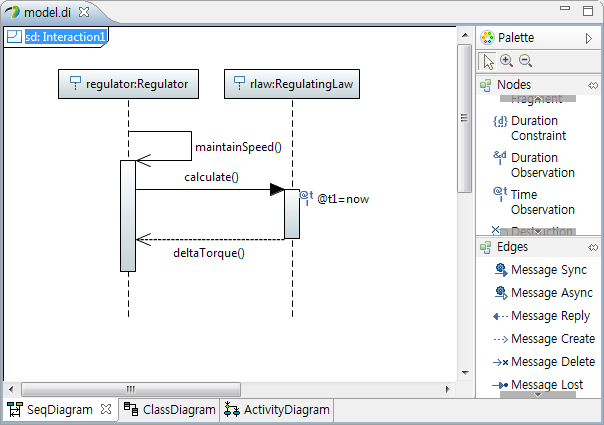Click the horizontal scrollbar thumb
The height and width of the screenshot is (425, 604).
(130, 389)
